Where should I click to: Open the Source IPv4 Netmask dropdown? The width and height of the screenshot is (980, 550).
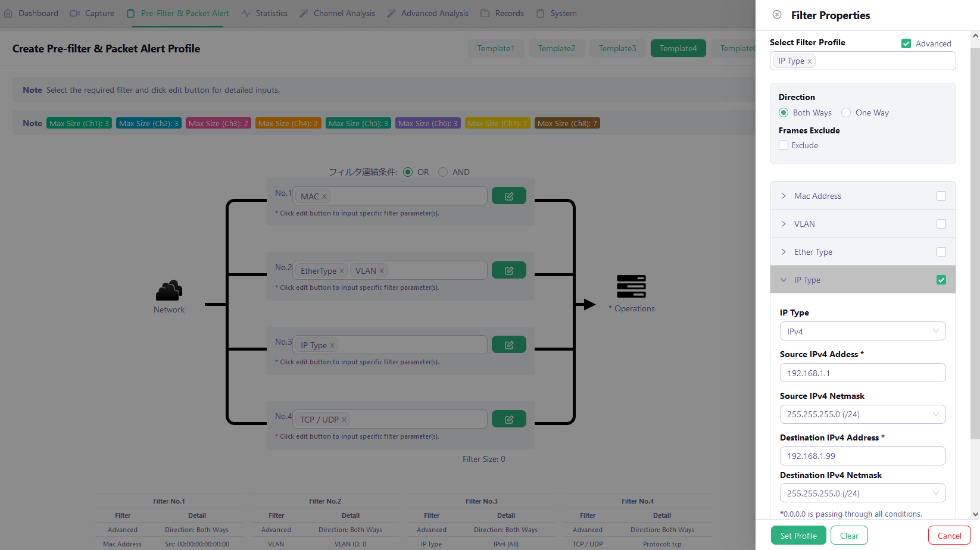[862, 414]
